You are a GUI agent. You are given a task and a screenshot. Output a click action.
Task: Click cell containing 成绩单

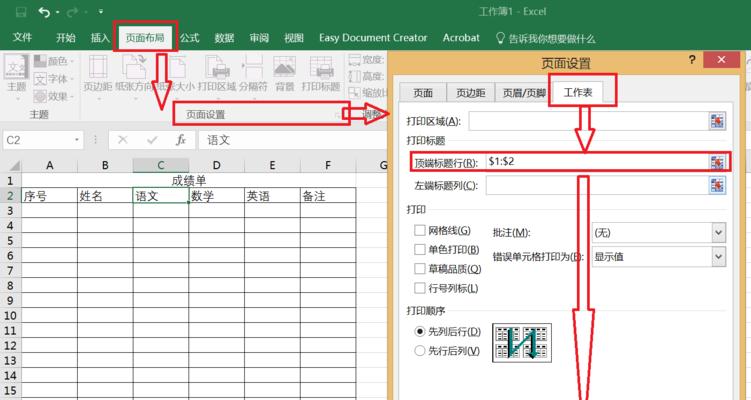189,181
